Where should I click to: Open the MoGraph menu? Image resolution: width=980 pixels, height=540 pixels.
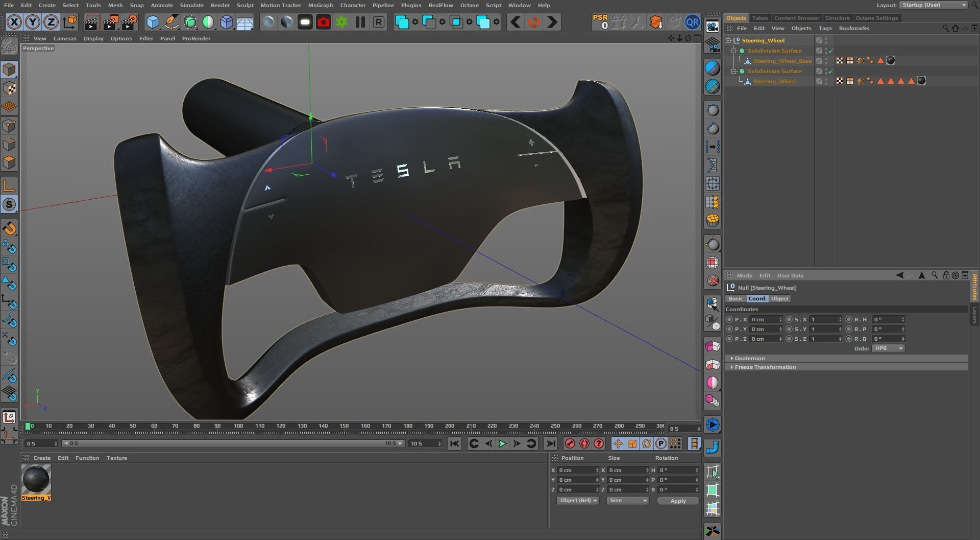[x=320, y=5]
